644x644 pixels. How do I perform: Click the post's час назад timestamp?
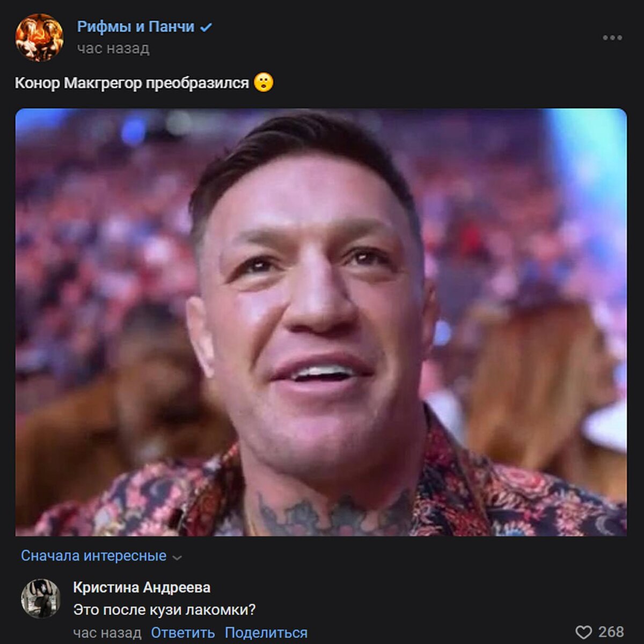[x=113, y=49]
